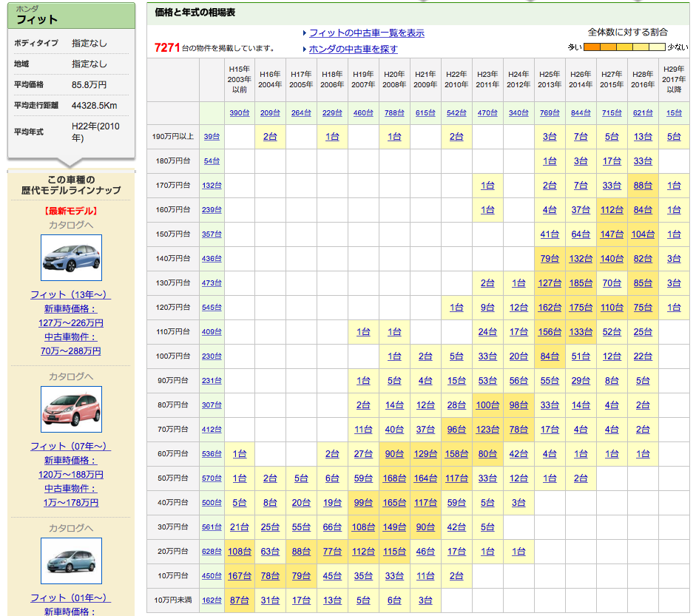This screenshot has width=696, height=616.
Task: Click the 149台 cell in 30万円台 row
Action: coord(394,527)
